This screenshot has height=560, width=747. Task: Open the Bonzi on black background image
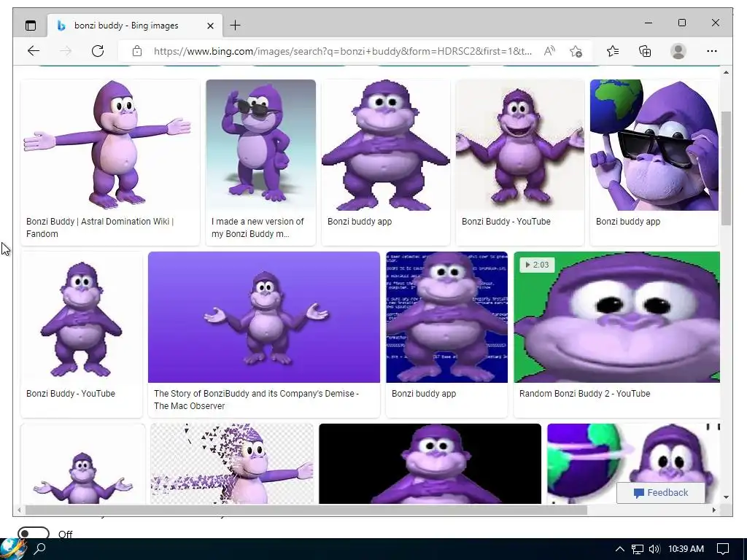coord(430,464)
